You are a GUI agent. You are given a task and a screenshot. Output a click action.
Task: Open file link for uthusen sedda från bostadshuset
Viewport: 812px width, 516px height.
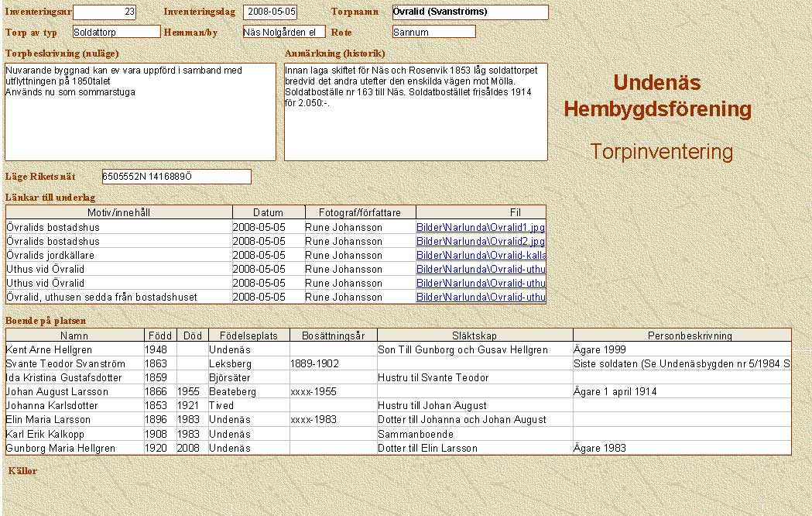point(481,298)
